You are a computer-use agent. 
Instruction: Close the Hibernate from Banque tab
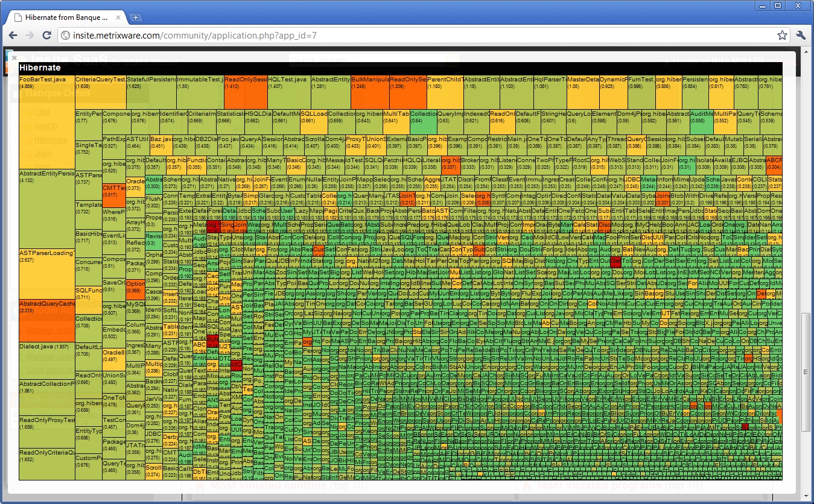[x=118, y=17]
